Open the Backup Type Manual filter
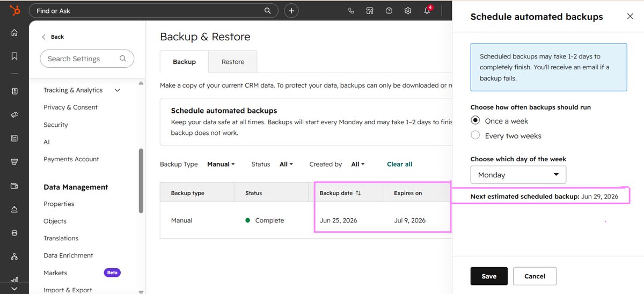 221,164
